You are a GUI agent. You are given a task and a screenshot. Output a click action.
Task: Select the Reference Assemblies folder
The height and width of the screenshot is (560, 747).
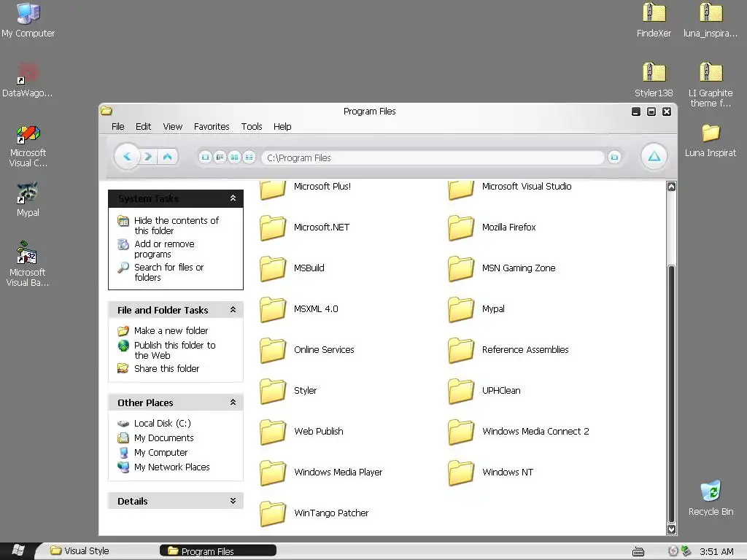coord(508,350)
